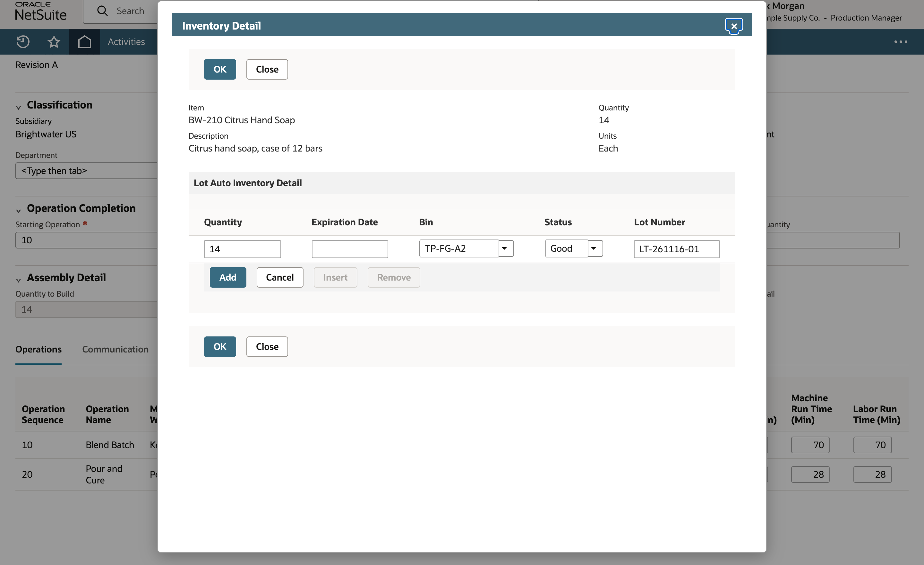Focus the Lot Number input field
This screenshot has width=924, height=565.
(x=677, y=249)
